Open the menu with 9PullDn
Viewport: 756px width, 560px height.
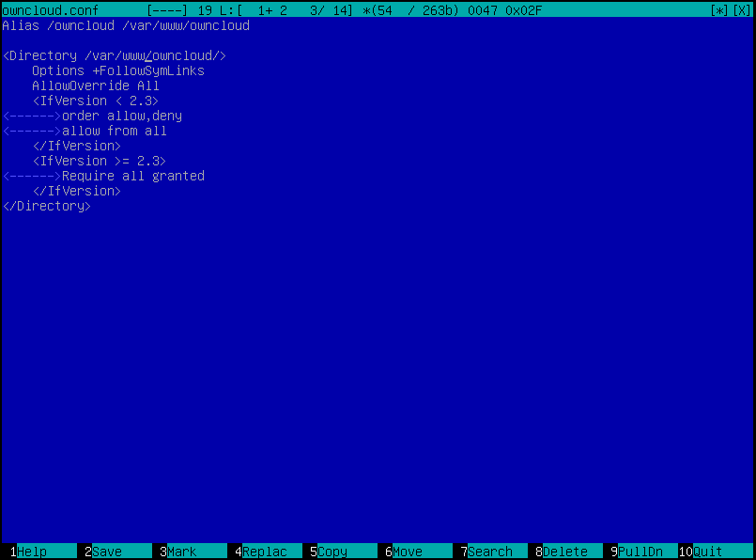click(640, 552)
